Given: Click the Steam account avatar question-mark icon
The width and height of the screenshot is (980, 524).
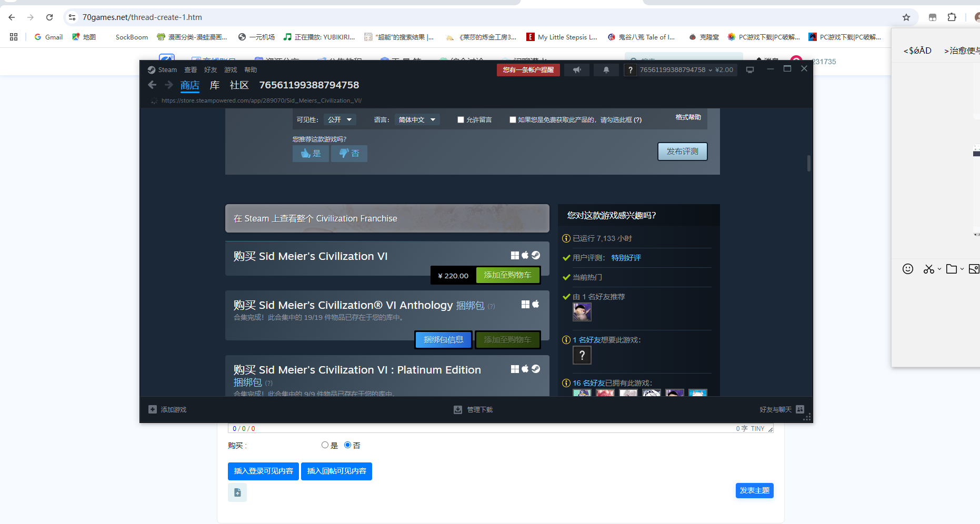Looking at the screenshot, I should [630, 70].
